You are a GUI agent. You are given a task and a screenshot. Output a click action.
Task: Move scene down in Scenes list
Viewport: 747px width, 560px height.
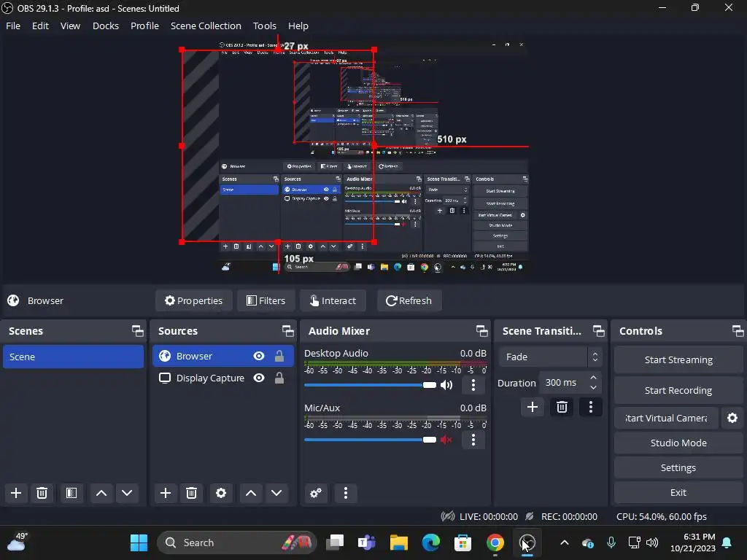(x=127, y=493)
